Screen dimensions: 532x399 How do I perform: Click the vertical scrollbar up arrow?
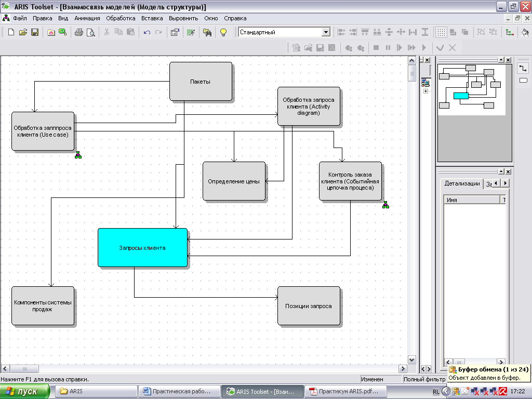(412, 61)
